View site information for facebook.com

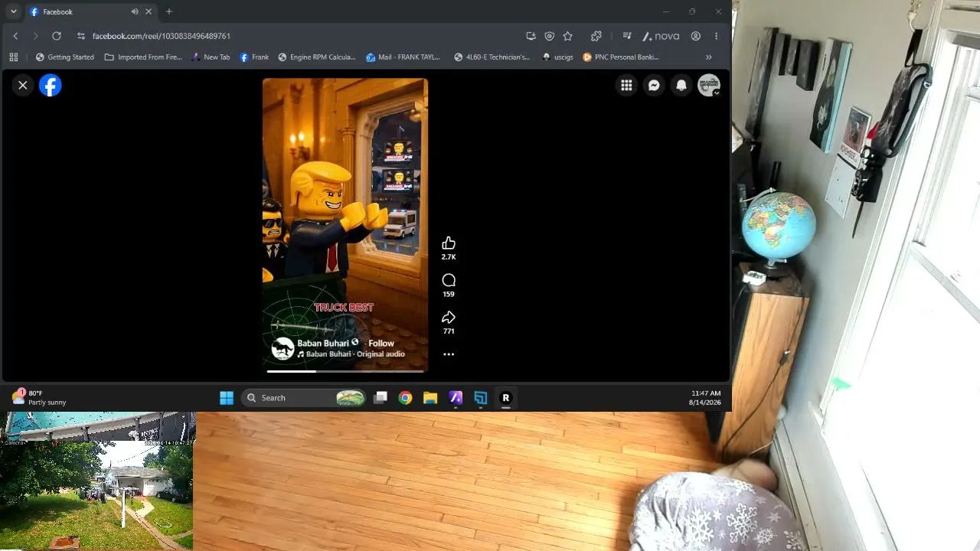pos(81,36)
